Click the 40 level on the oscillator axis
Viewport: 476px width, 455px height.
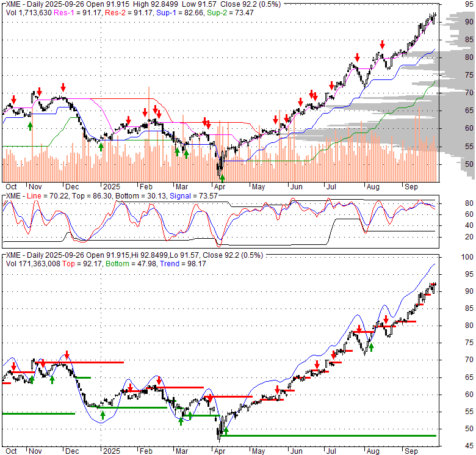point(469,225)
